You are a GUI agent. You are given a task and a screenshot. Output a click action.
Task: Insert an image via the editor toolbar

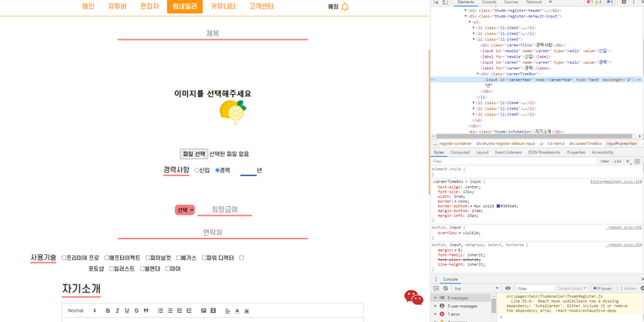point(203,311)
